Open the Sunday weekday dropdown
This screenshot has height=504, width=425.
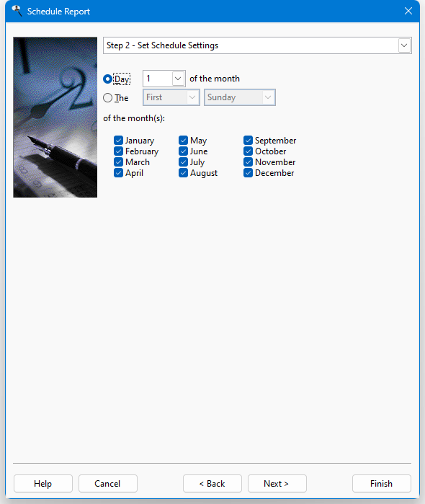(x=240, y=97)
